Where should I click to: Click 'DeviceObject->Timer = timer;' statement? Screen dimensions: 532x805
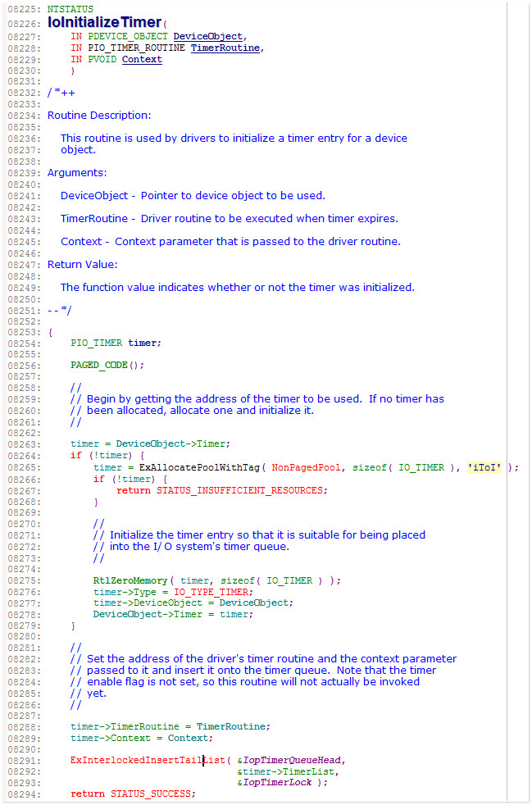tap(174, 614)
